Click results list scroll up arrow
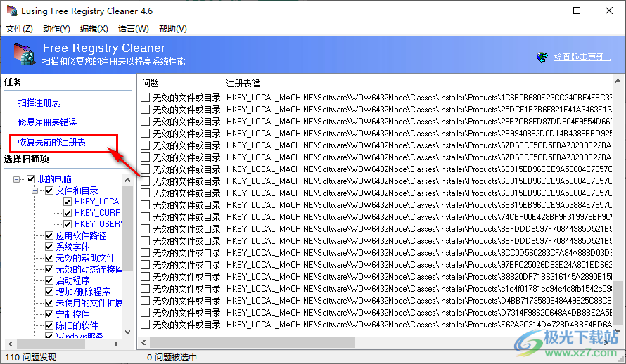626x364 pixels. coord(618,81)
